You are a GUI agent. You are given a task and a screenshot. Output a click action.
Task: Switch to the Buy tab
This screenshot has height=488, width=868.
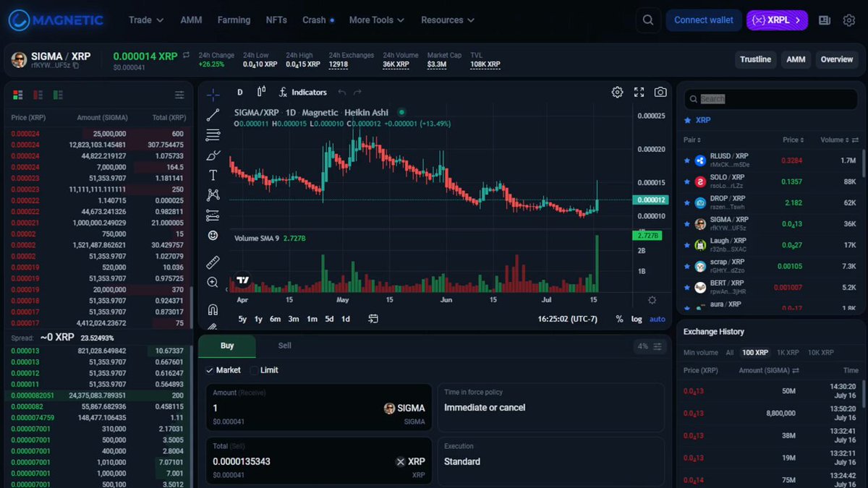pyautogui.click(x=227, y=346)
